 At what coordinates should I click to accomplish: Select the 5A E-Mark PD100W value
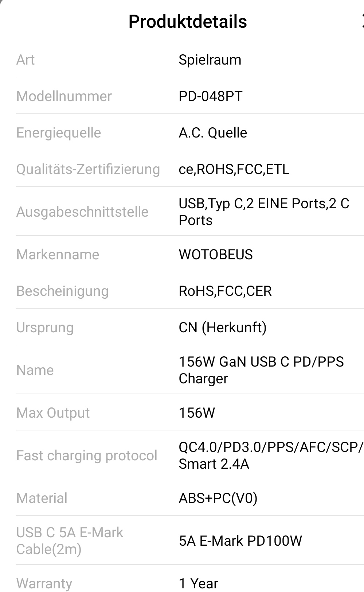[240, 541]
